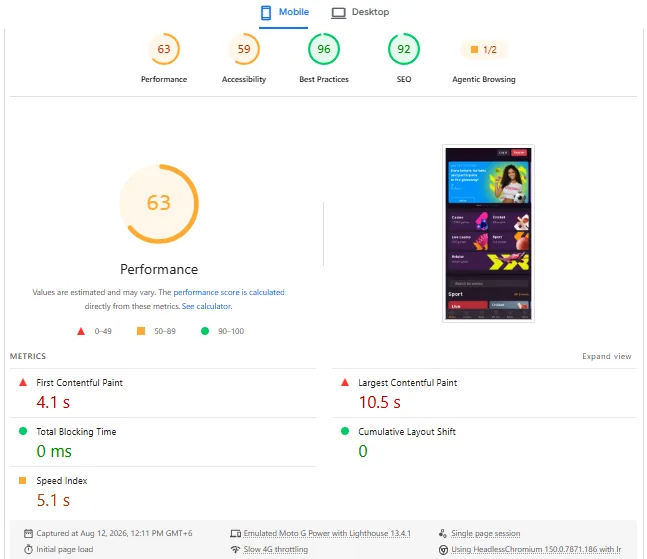Click the Mobile phone icon
The image size is (647, 559).
click(266, 12)
